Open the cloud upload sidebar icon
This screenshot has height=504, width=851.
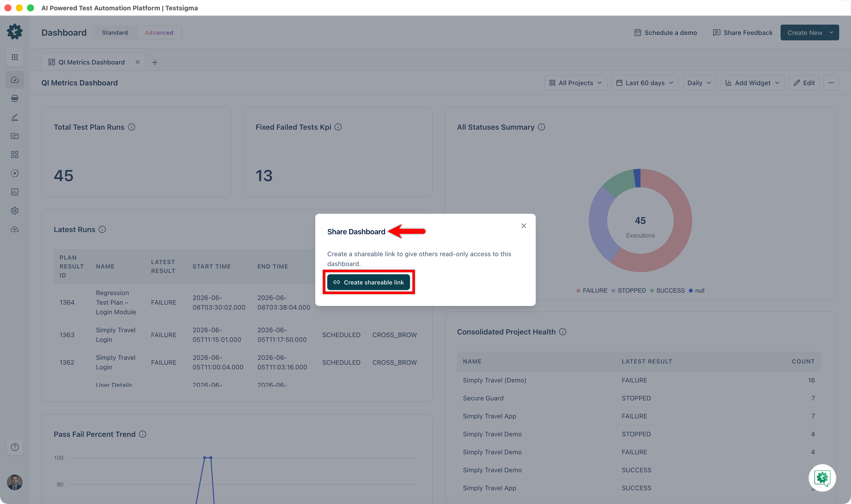15,230
